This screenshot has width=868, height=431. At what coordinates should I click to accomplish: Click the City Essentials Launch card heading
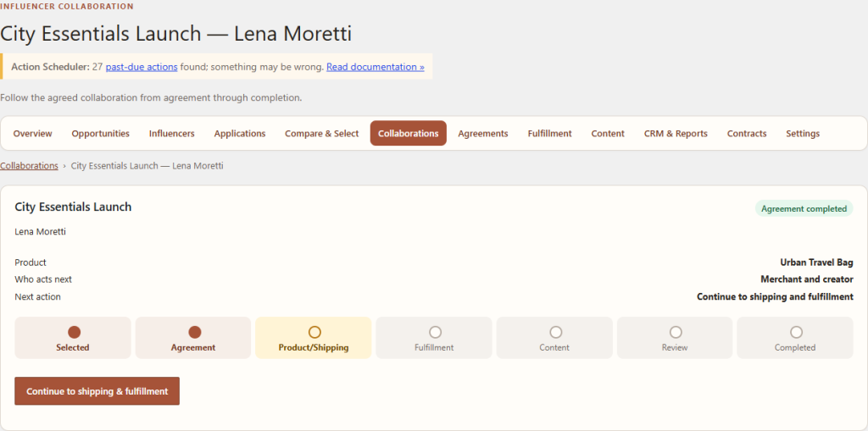pos(73,207)
